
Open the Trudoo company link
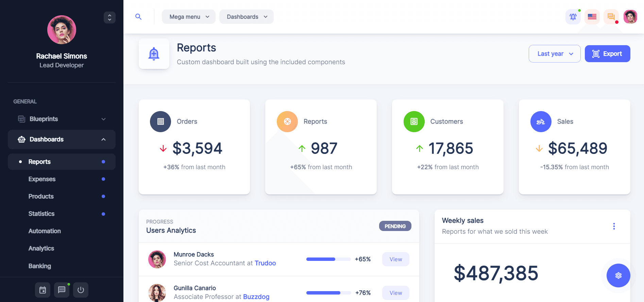(265, 263)
